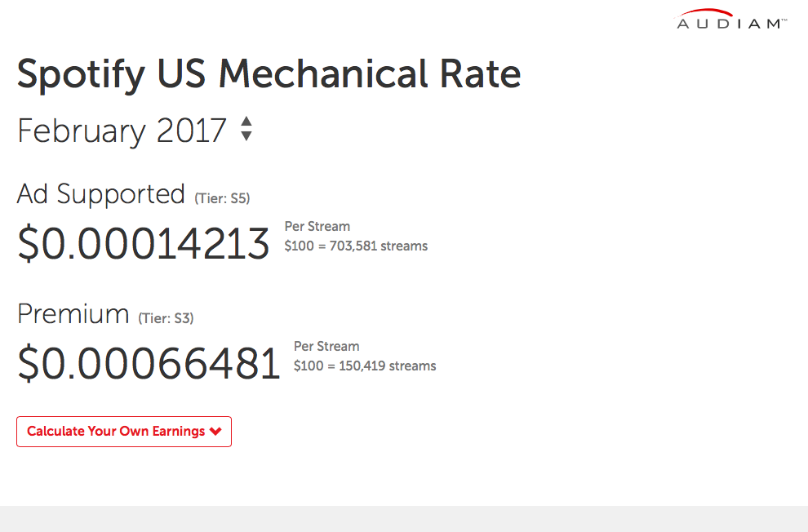Click the $100 = 703,581 streams text
The width and height of the screenshot is (808, 532).
coord(356,246)
